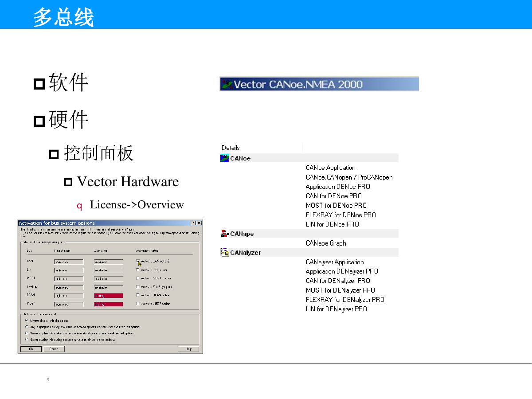Click the 'Licensing' column label in dialog
Viewport: 532px width, 399px height.
(101, 251)
